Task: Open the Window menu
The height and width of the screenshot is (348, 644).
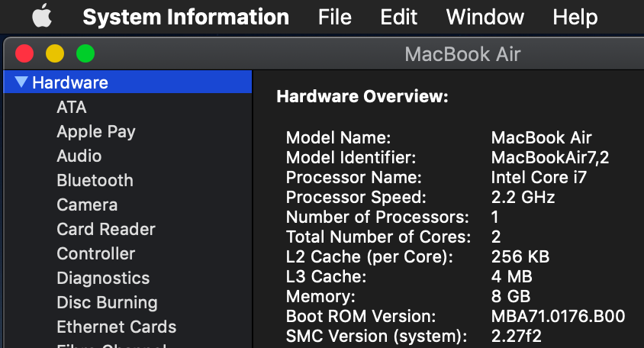Action: pos(485,17)
